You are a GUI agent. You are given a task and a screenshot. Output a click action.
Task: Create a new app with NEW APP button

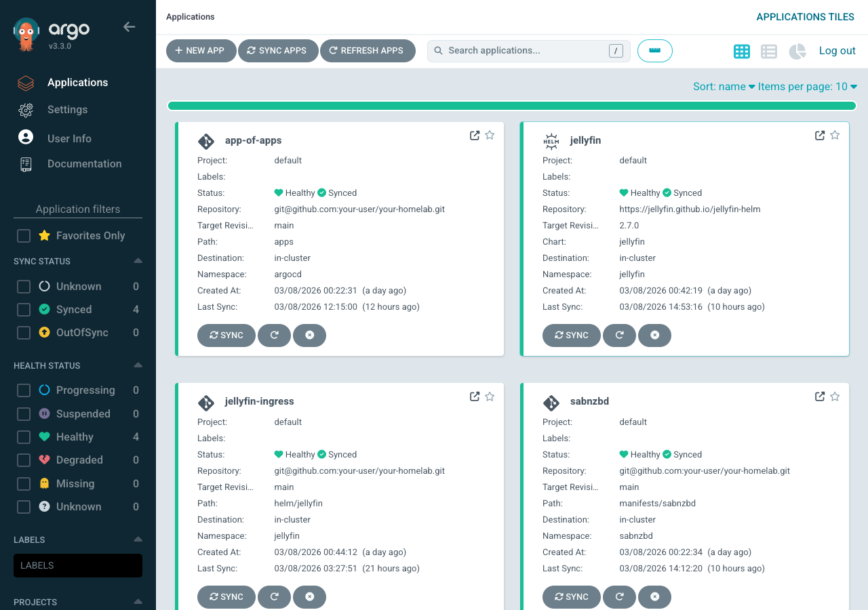pos(201,51)
